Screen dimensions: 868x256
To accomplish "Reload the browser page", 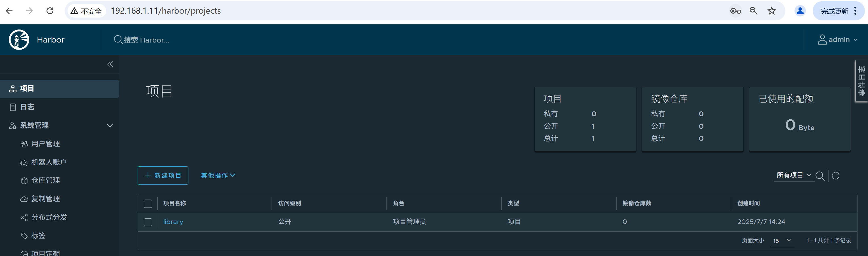I will 50,11.
